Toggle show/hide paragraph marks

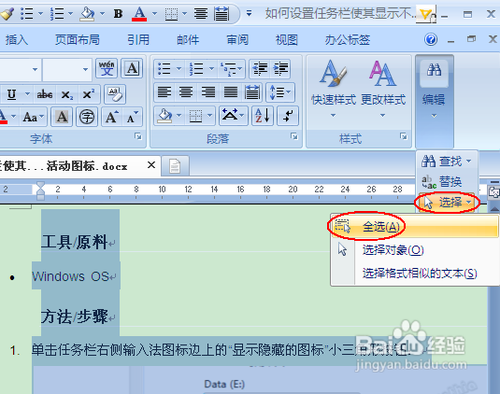point(287,116)
